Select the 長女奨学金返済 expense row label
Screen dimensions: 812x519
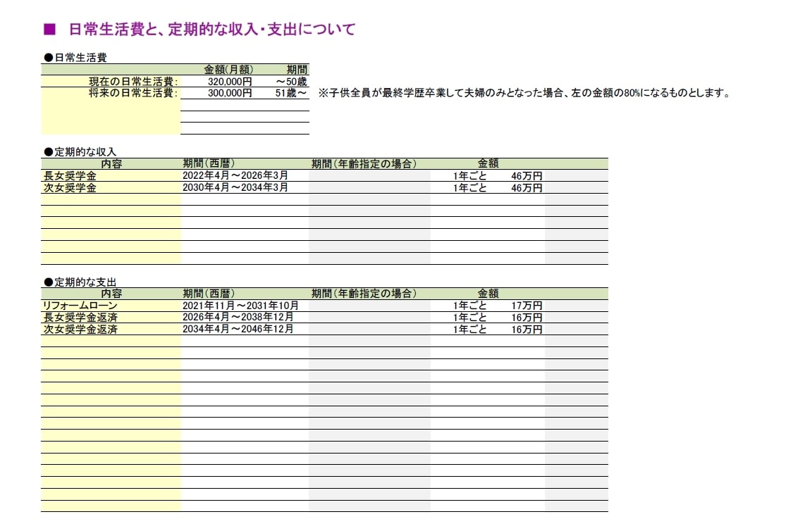(x=80, y=317)
